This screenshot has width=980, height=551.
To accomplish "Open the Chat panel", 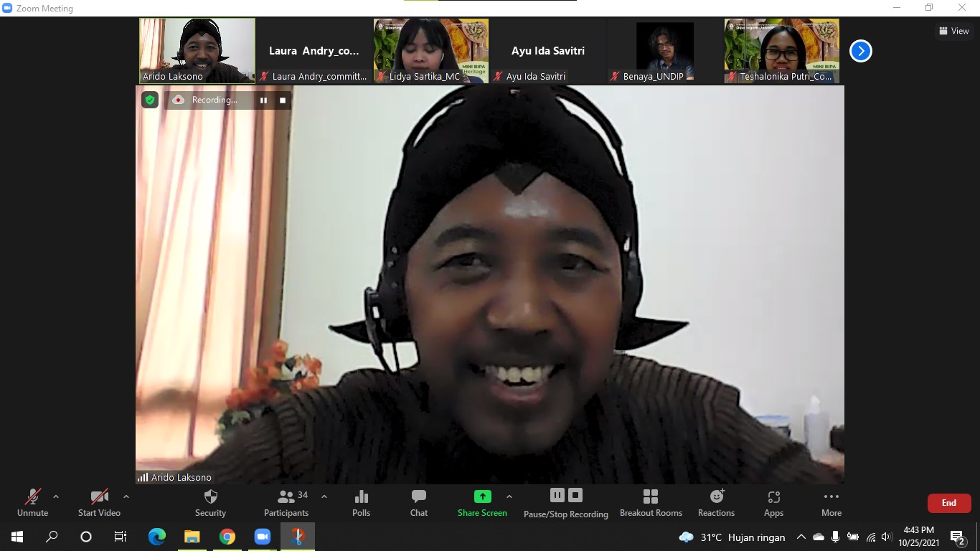I will pos(419,502).
